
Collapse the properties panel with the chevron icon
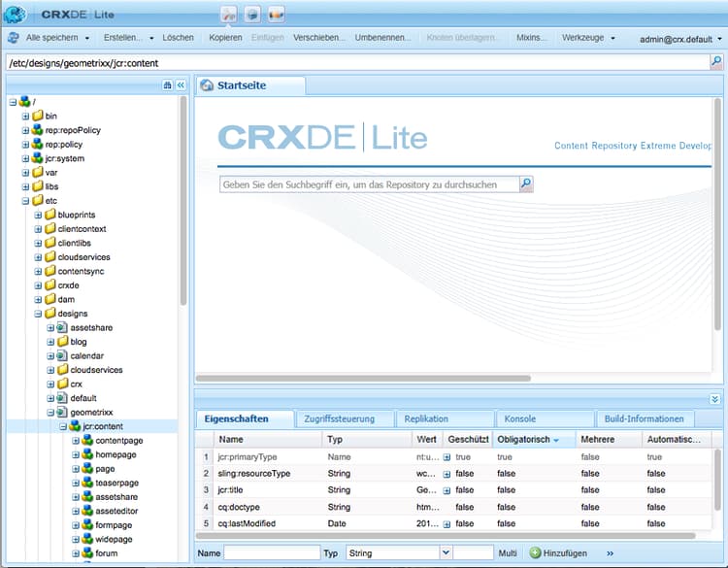715,399
